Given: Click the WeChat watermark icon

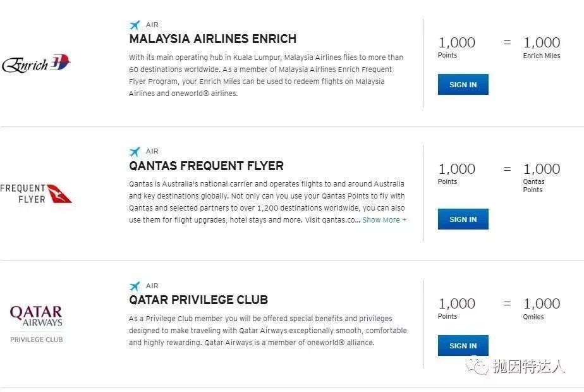Looking at the screenshot, I should tap(477, 366).
